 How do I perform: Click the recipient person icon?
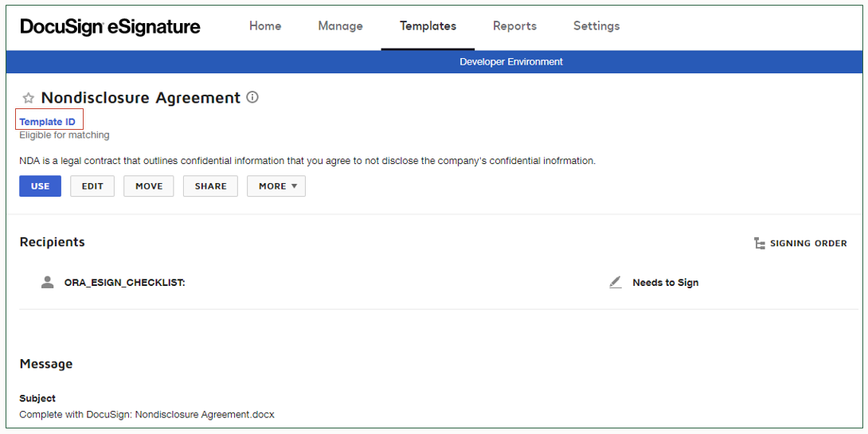coord(48,282)
